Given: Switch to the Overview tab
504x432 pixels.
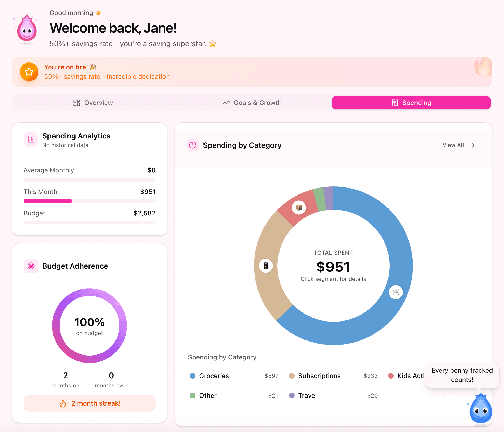Looking at the screenshot, I should tap(93, 103).
